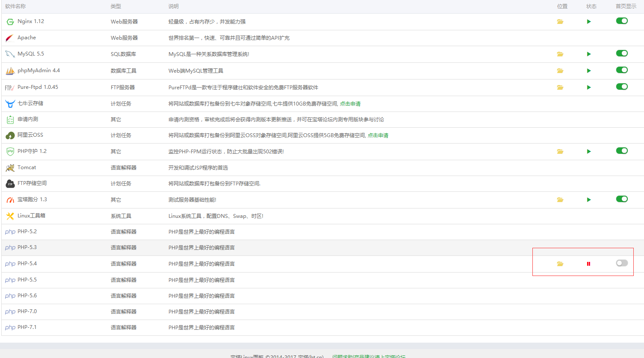Click the Apache feather icon
This screenshot has height=358, width=644.
[9, 38]
